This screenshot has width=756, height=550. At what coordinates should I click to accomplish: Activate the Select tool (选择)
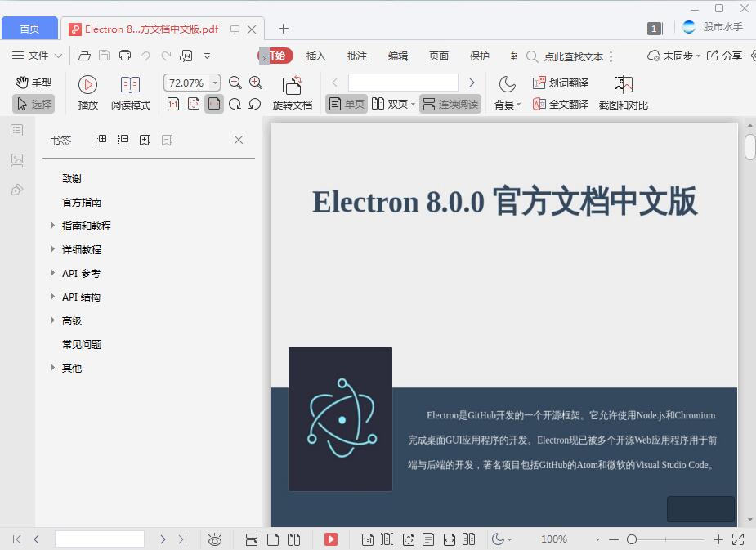(33, 104)
